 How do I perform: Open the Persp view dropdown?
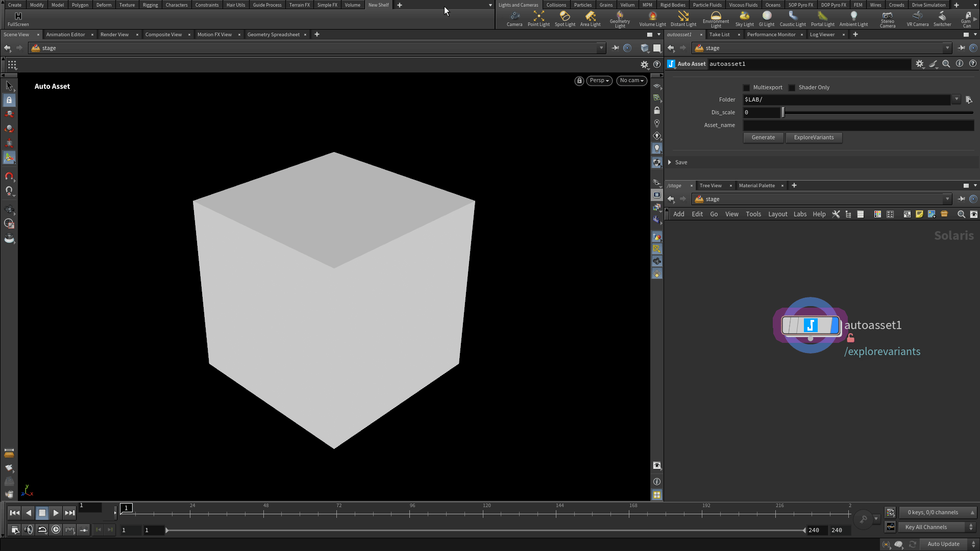(599, 80)
